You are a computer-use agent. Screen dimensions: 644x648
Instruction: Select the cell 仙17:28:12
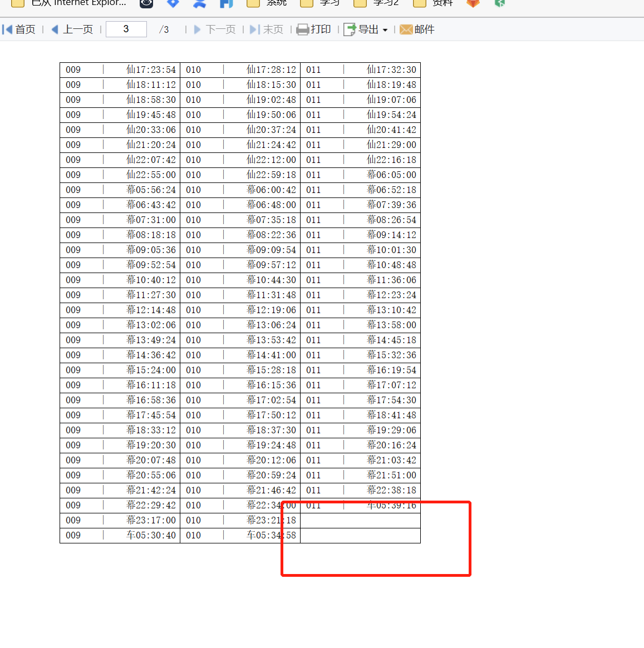pos(271,70)
